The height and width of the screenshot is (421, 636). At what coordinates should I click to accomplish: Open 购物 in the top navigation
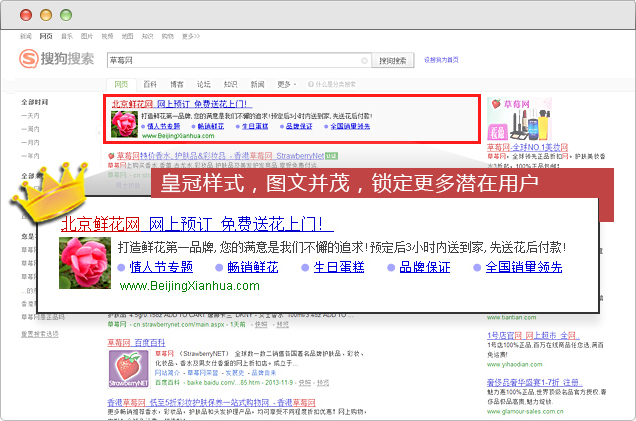168,36
